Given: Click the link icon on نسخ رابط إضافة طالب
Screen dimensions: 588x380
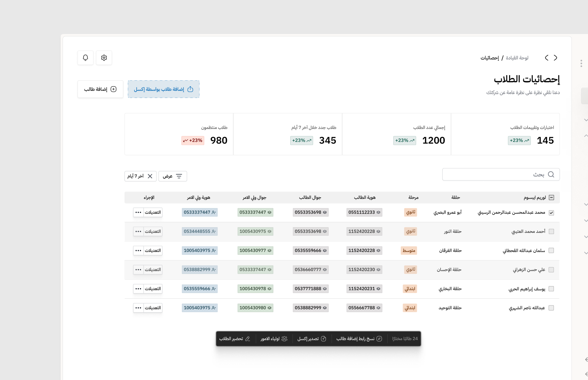Looking at the screenshot, I should pyautogui.click(x=379, y=338).
